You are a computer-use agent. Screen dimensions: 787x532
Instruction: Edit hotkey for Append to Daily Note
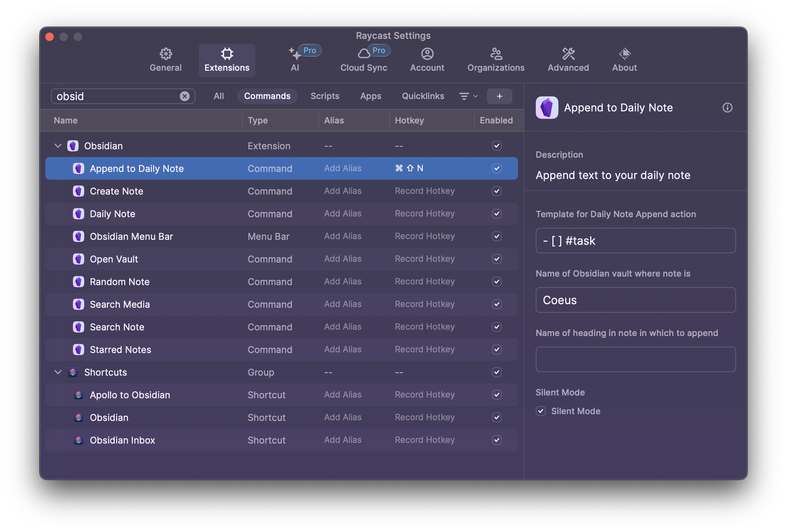pyautogui.click(x=409, y=168)
